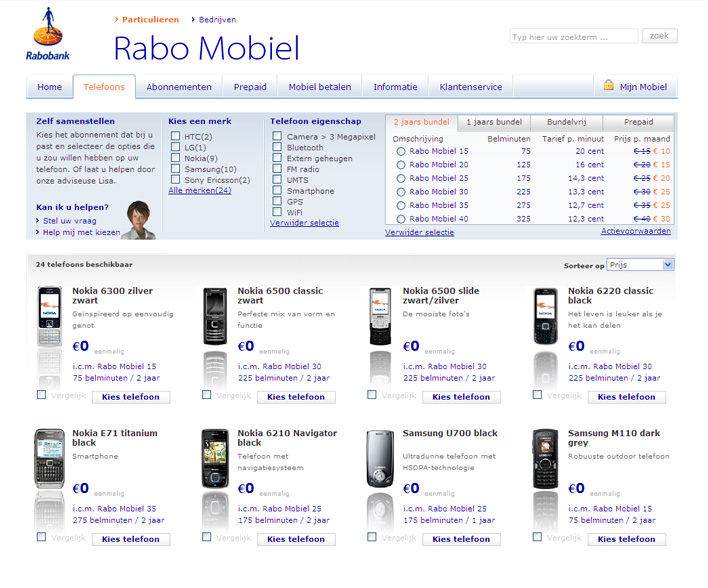Tick Vergelijk for Nokia 6210 Navigator
The width and height of the screenshot is (708, 588).
(207, 537)
